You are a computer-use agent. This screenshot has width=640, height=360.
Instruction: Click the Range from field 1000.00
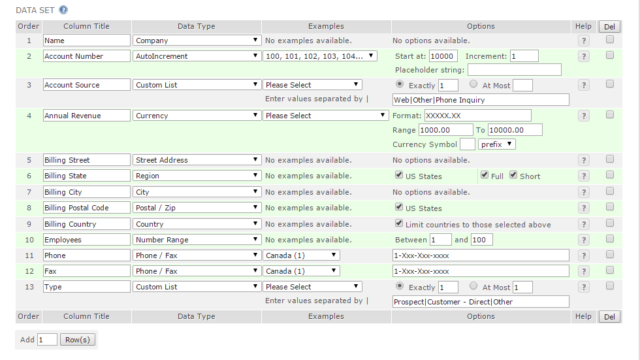[x=445, y=130]
